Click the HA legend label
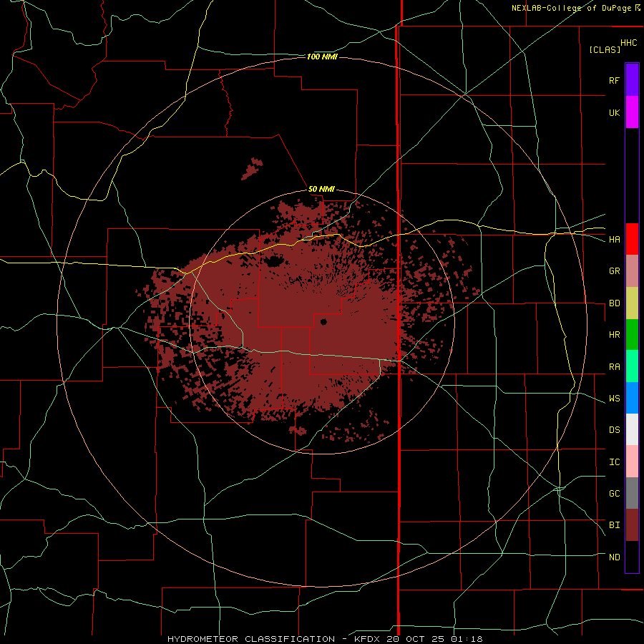The width and height of the screenshot is (644, 644). [x=614, y=239]
